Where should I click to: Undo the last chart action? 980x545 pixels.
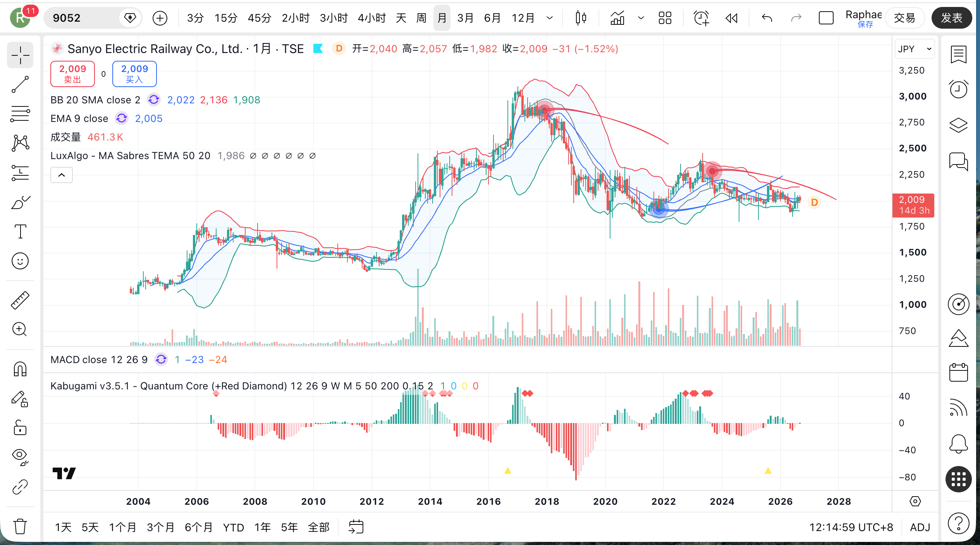click(x=767, y=18)
